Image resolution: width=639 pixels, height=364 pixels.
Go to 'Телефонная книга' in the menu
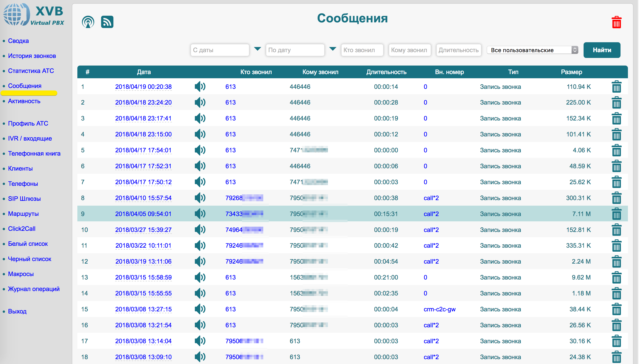(34, 153)
